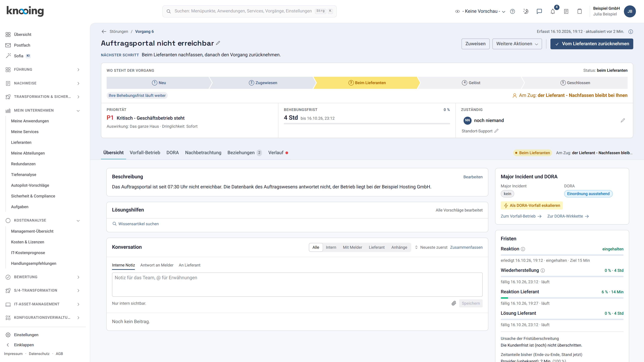This screenshot has height=362, width=644.
Task: Open the Weitere Aktionen dropdown
Action: tap(517, 44)
